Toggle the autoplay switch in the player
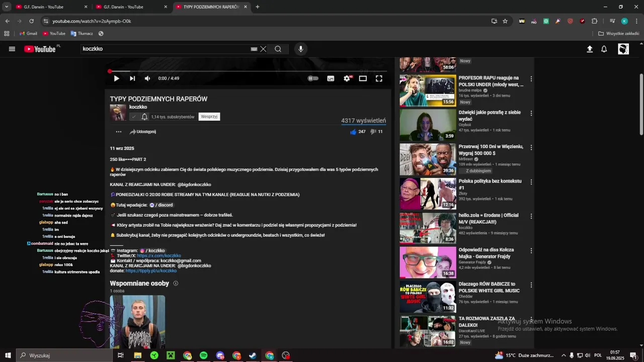 pos(313,78)
